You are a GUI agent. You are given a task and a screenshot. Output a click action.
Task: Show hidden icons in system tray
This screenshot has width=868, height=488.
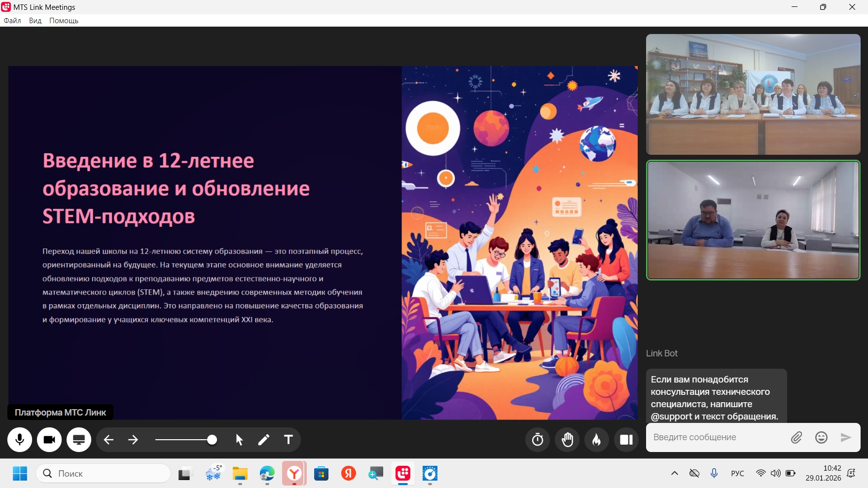pyautogui.click(x=674, y=473)
